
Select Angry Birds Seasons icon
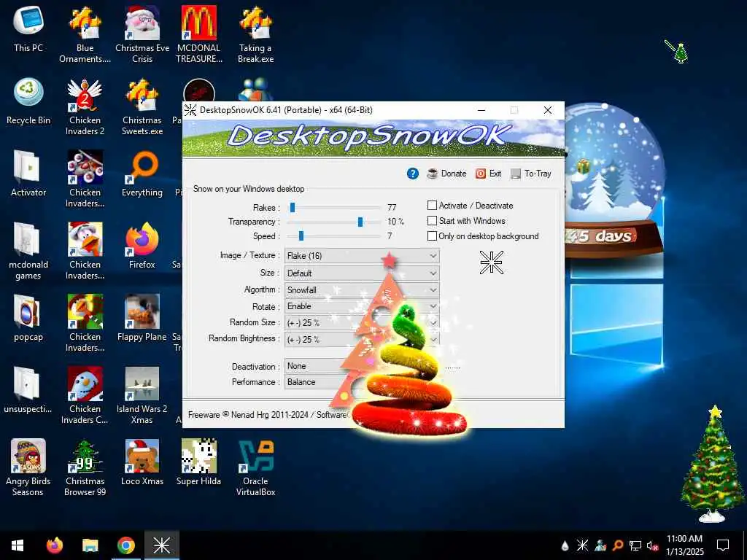[28, 467]
